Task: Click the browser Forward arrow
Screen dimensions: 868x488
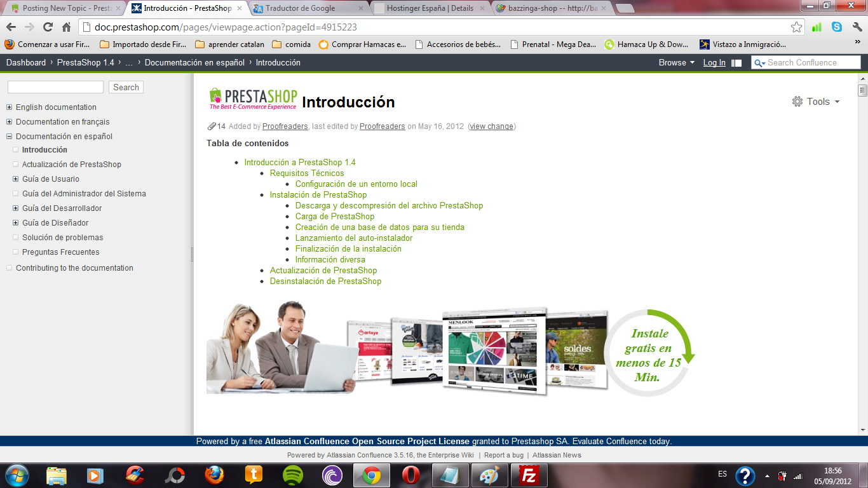Action: click(29, 27)
